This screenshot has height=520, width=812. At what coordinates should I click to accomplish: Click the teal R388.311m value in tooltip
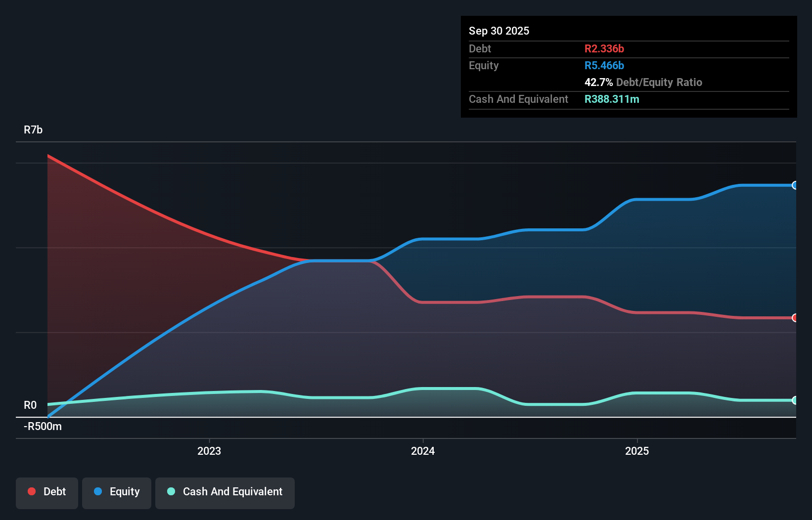coord(612,99)
